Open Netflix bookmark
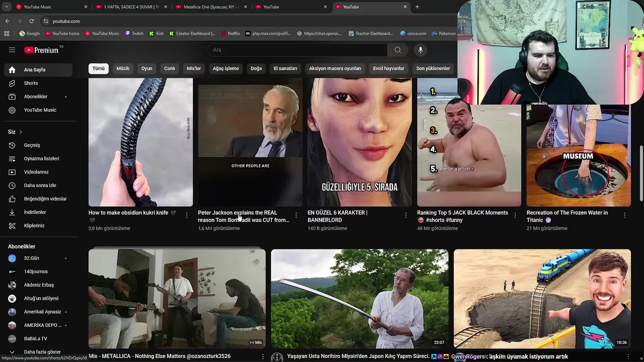The image size is (644, 362). pyautogui.click(x=229, y=34)
